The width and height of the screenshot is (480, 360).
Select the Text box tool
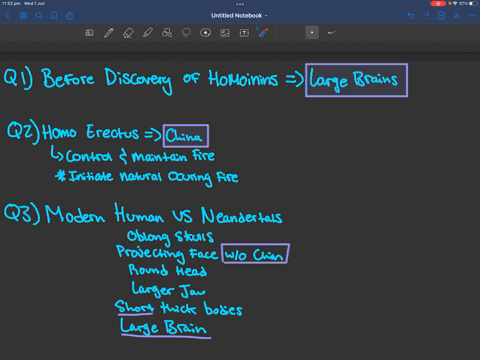[244, 33]
